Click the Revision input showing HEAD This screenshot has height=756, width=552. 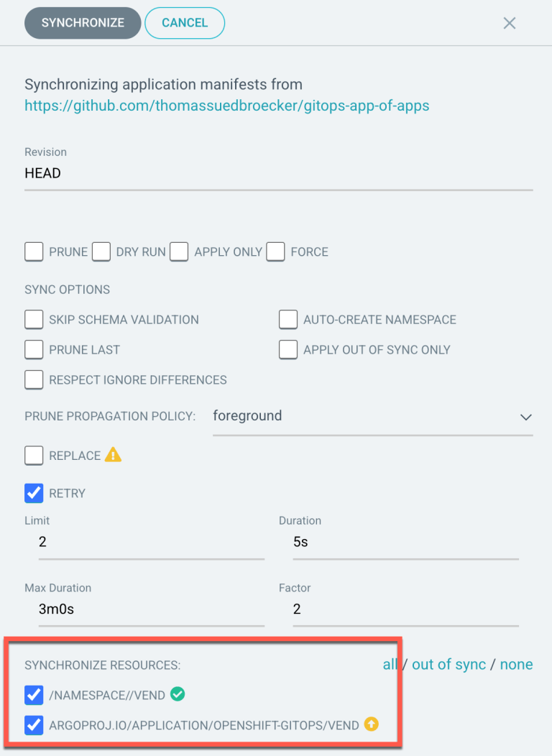(144, 172)
